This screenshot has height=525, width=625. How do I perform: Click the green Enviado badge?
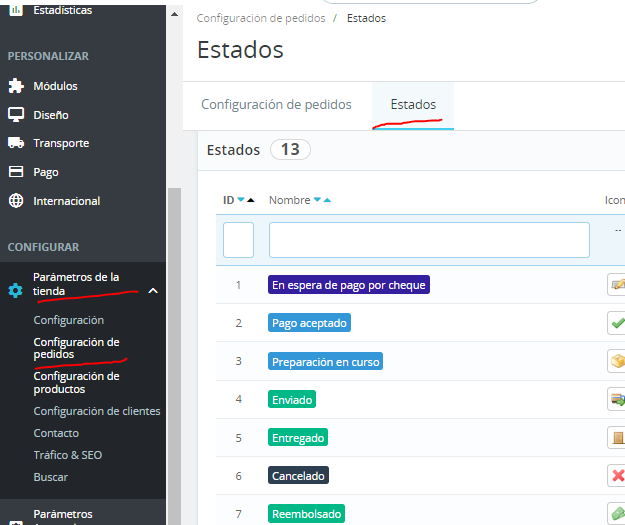point(292,399)
